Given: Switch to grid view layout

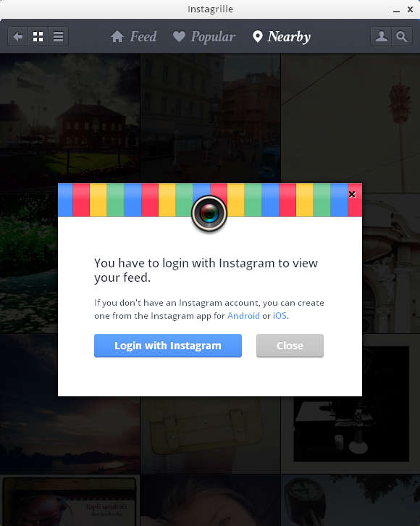Looking at the screenshot, I should tap(38, 36).
